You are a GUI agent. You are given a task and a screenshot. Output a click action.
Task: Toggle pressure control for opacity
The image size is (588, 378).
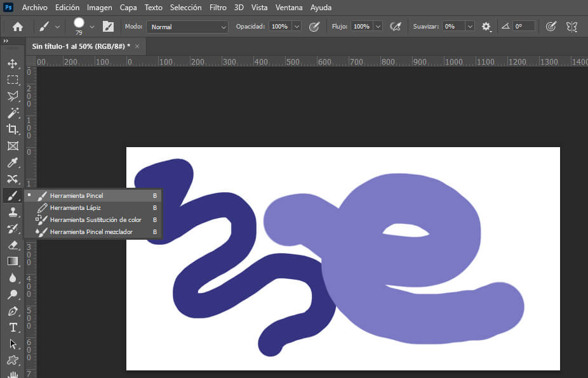[314, 27]
